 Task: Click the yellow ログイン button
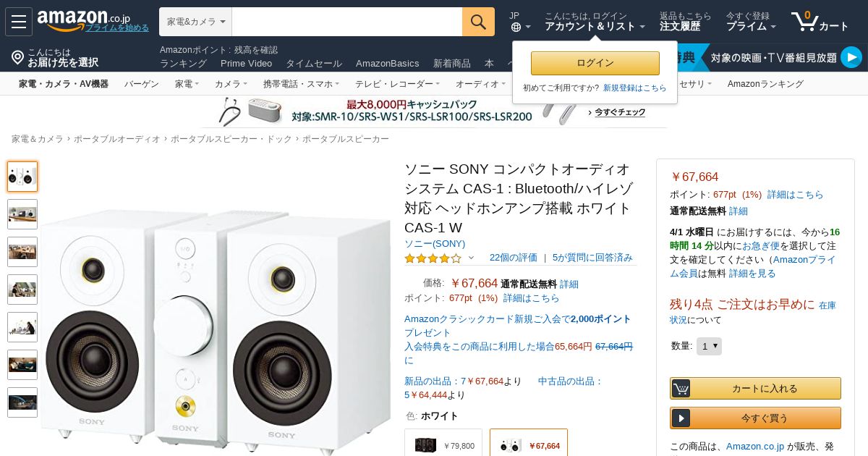click(595, 63)
